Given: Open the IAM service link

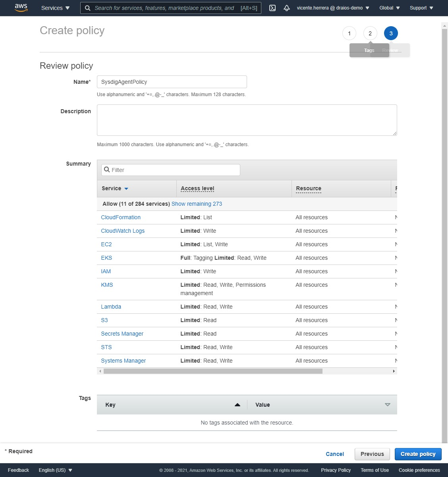Looking at the screenshot, I should [x=106, y=271].
